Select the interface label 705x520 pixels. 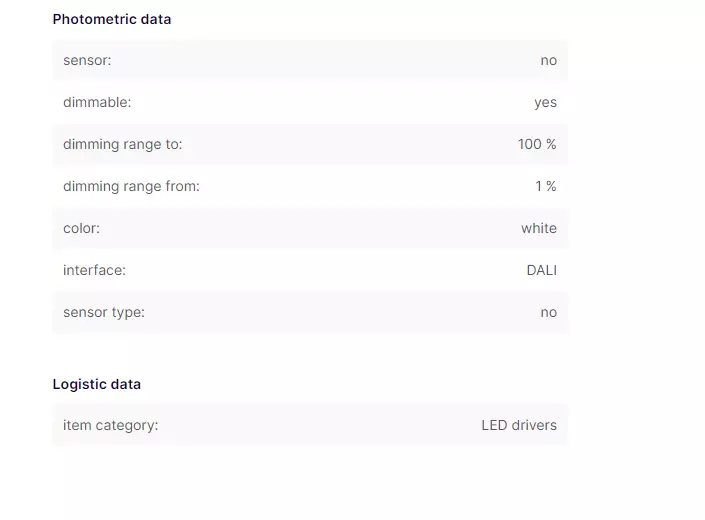[x=94, y=270]
